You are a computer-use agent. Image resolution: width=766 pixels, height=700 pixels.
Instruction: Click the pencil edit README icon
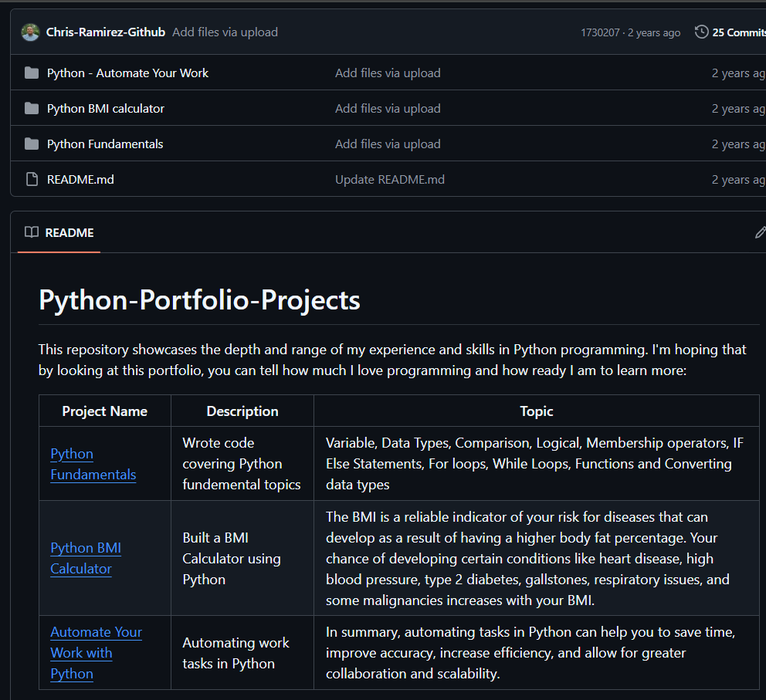[759, 232]
